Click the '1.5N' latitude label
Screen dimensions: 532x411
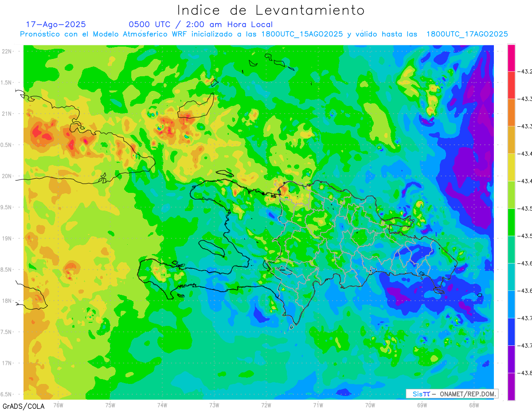(7, 82)
